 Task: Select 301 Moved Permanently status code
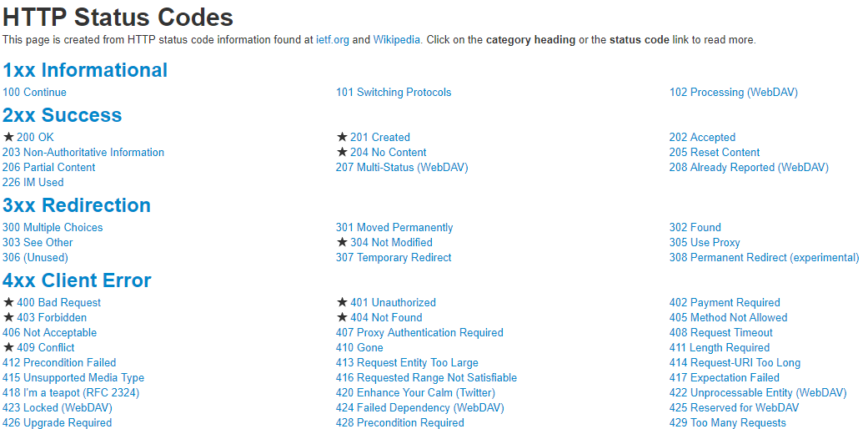click(394, 227)
